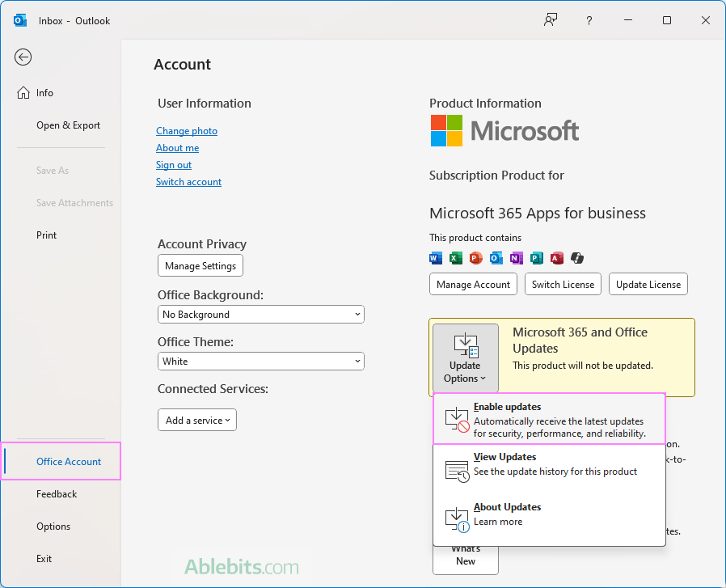Open the About me link

[x=177, y=148]
